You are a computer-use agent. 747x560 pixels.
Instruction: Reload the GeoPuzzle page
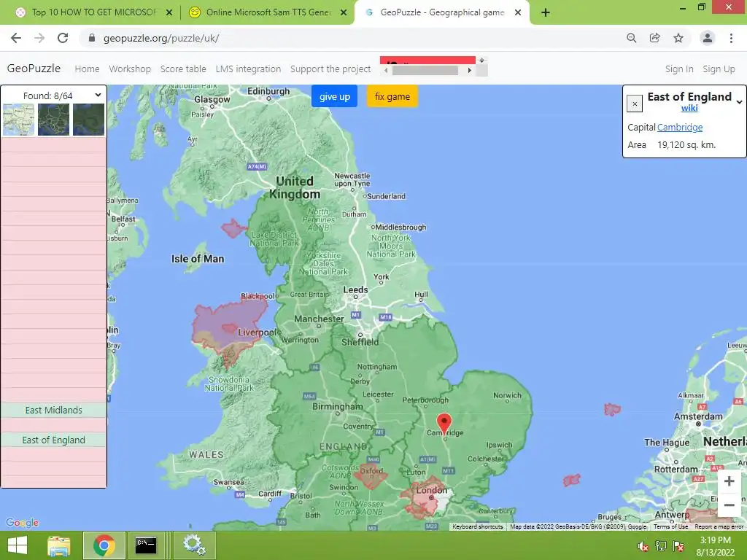[x=63, y=38]
